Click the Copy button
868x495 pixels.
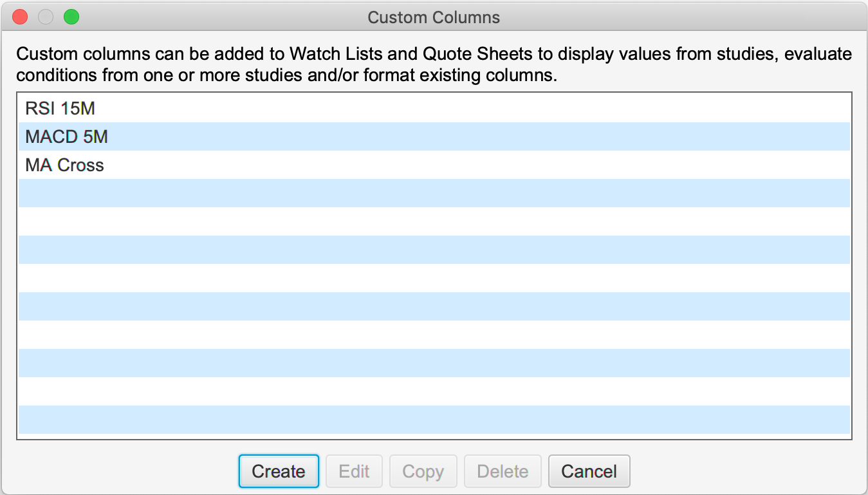pyautogui.click(x=423, y=471)
